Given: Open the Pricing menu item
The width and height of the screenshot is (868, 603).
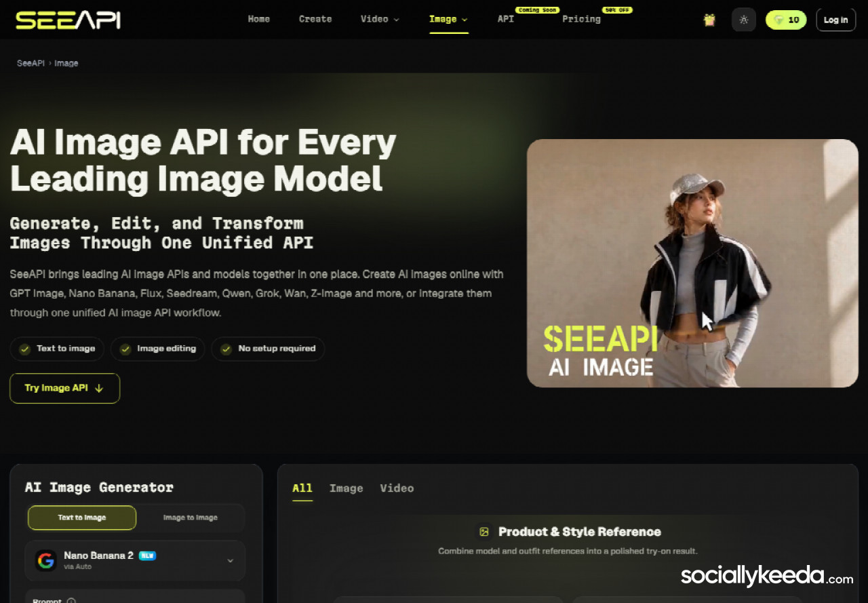Looking at the screenshot, I should pyautogui.click(x=581, y=19).
